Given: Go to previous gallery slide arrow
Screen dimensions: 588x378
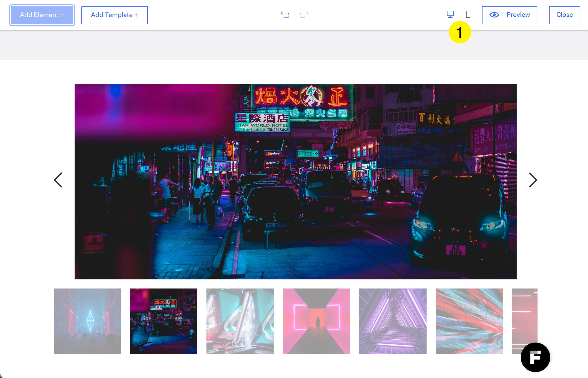Looking at the screenshot, I should 58,180.
